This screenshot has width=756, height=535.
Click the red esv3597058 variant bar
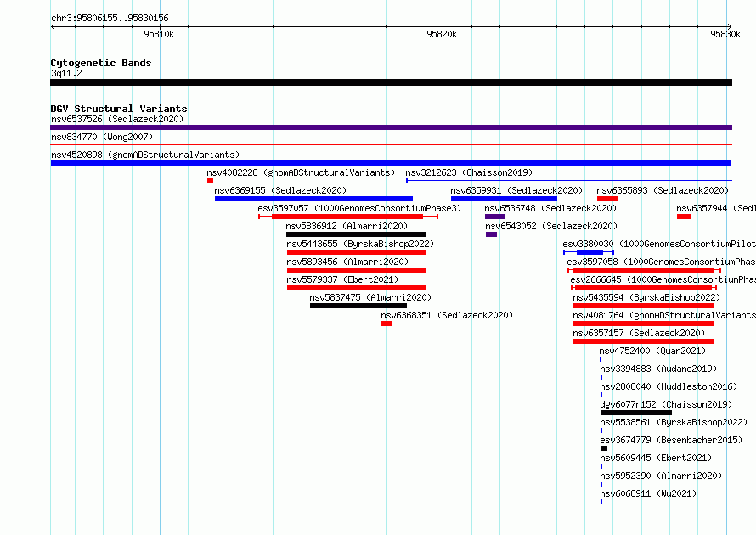point(645,270)
